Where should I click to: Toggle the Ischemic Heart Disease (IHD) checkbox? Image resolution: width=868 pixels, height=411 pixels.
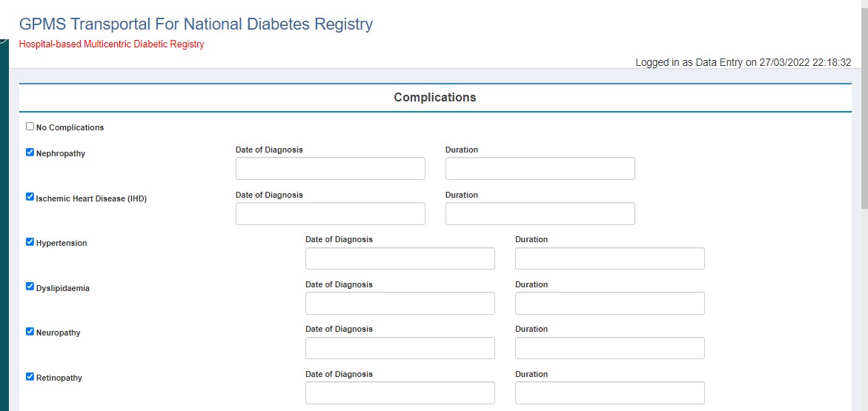30,197
